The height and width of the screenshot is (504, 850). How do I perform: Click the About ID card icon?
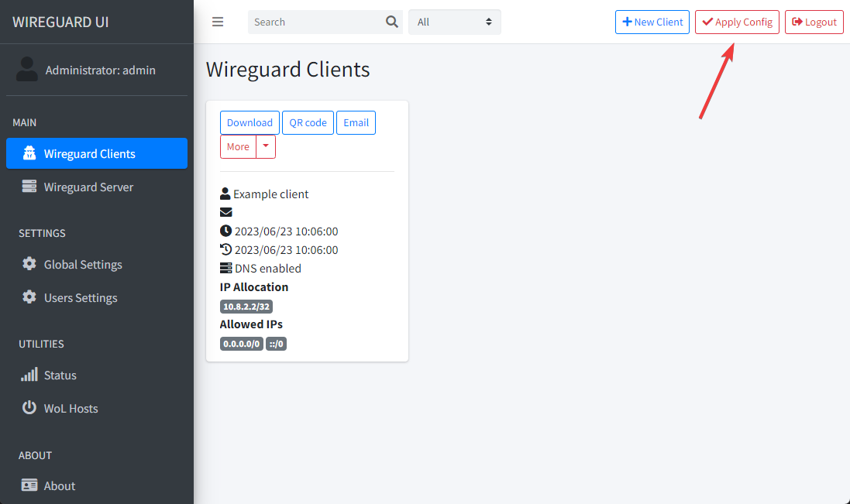tap(29, 485)
